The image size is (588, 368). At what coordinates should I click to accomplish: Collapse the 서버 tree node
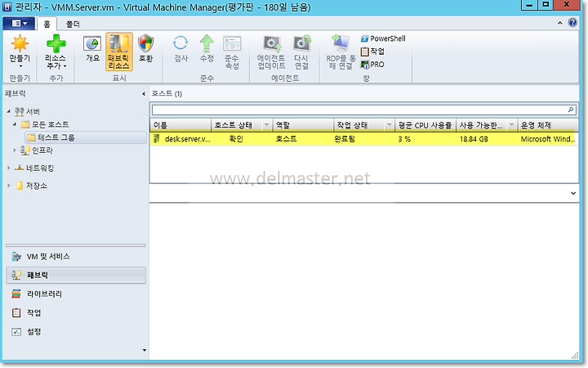coord(8,111)
